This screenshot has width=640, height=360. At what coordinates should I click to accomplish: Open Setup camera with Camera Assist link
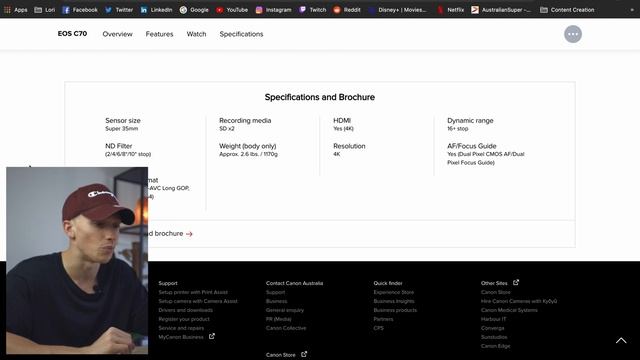point(198,301)
